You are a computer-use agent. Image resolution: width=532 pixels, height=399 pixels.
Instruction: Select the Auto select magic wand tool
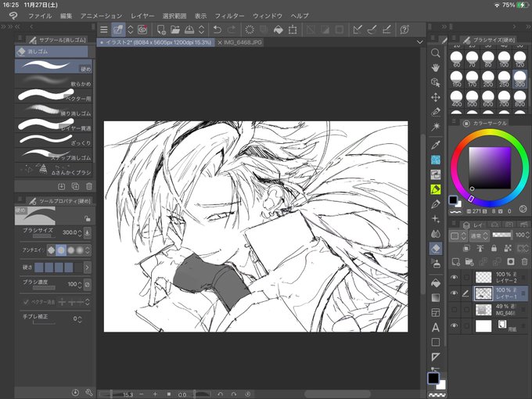[x=435, y=127]
